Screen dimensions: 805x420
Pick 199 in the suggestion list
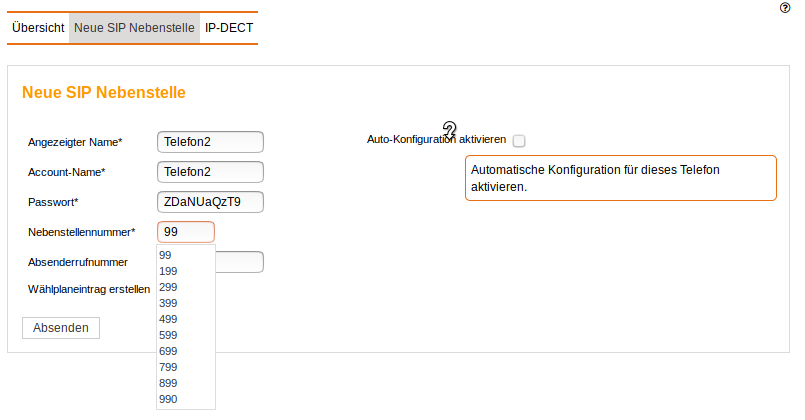(168, 271)
